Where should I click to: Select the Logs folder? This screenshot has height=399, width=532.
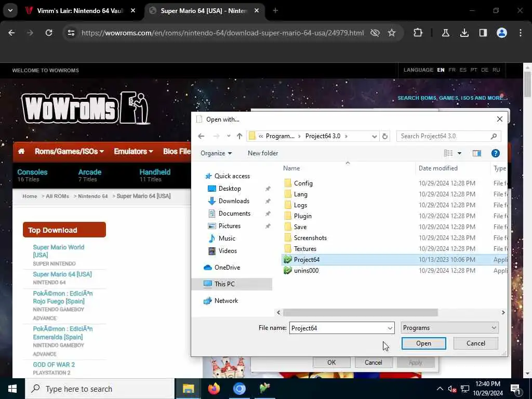(300, 205)
